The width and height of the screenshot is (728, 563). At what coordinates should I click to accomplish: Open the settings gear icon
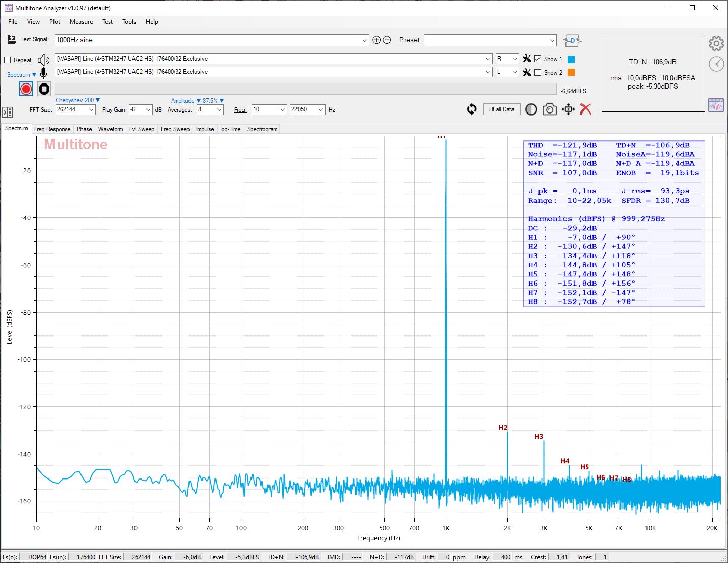tap(716, 44)
